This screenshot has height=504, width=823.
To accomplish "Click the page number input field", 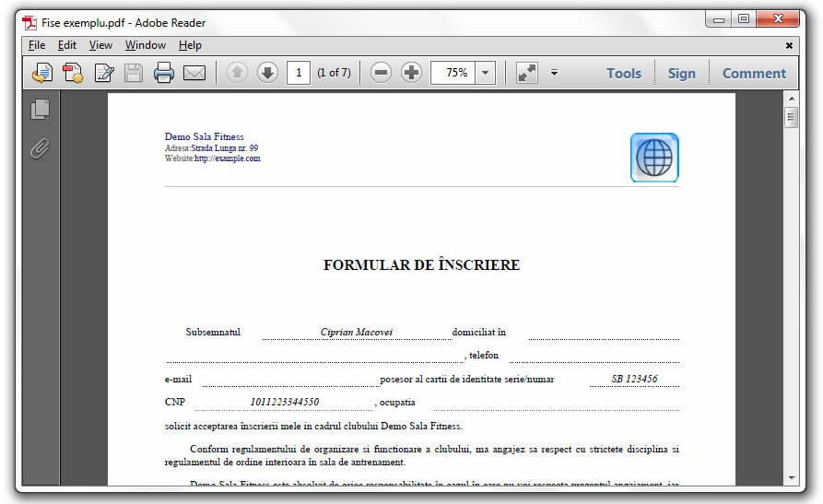I will tap(298, 73).
